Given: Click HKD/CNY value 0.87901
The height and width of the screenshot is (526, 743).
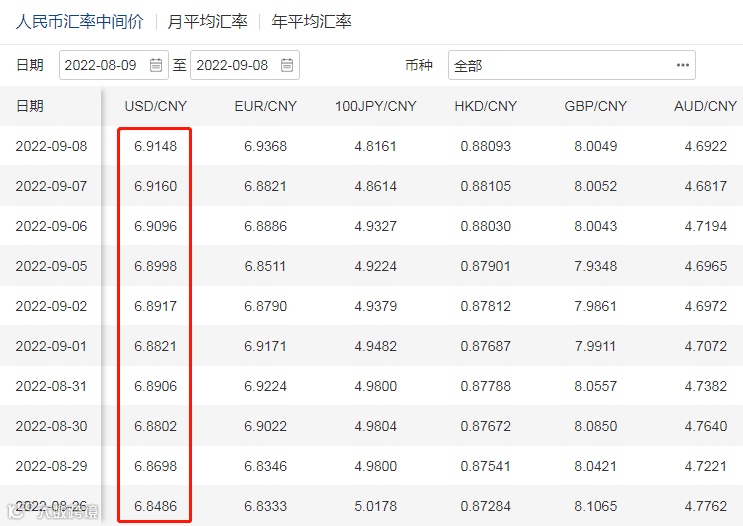Looking at the screenshot, I should [486, 266].
